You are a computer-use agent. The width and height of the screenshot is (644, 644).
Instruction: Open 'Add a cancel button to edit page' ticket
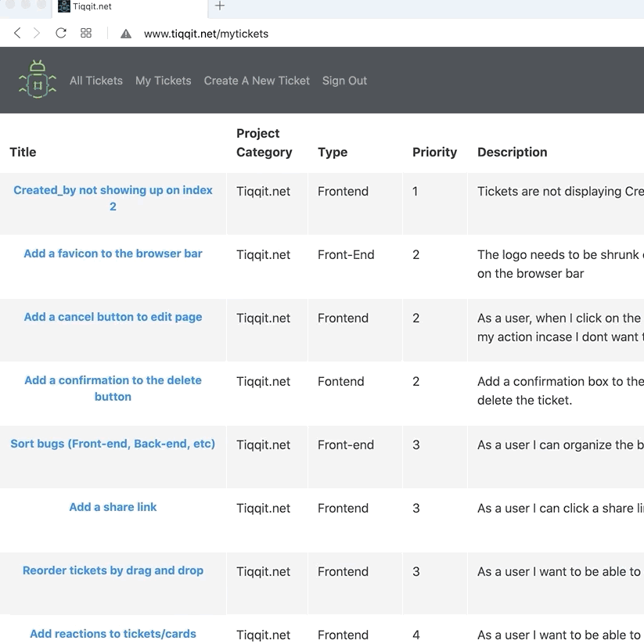pyautogui.click(x=113, y=317)
